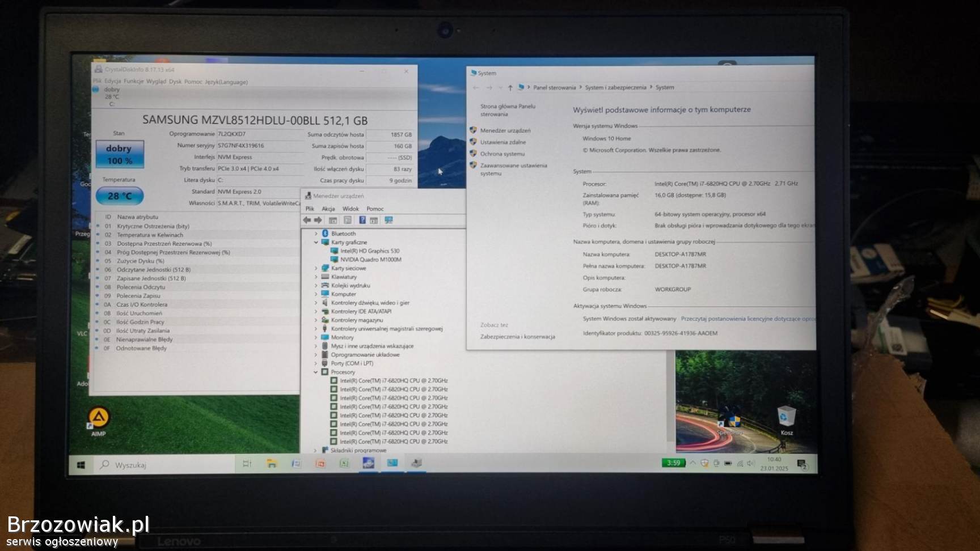Image resolution: width=980 pixels, height=551 pixels.
Task: Click the System i zabezpieczenia breadcrumb
Action: click(x=615, y=87)
